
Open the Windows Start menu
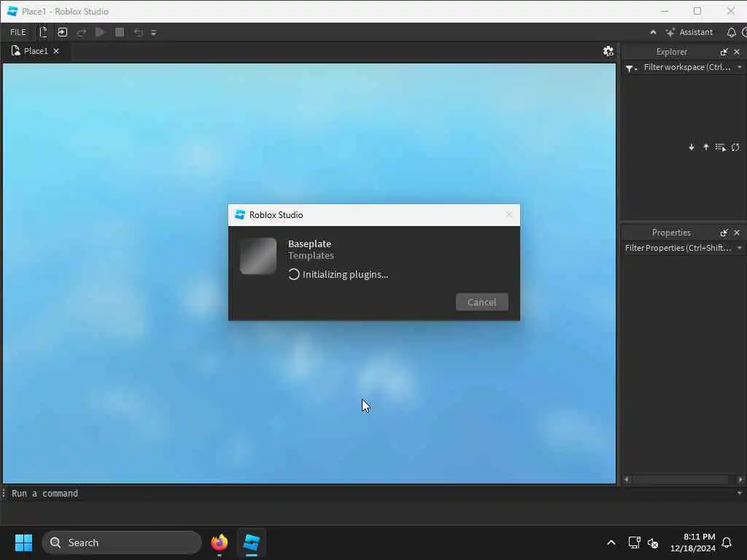click(23, 542)
